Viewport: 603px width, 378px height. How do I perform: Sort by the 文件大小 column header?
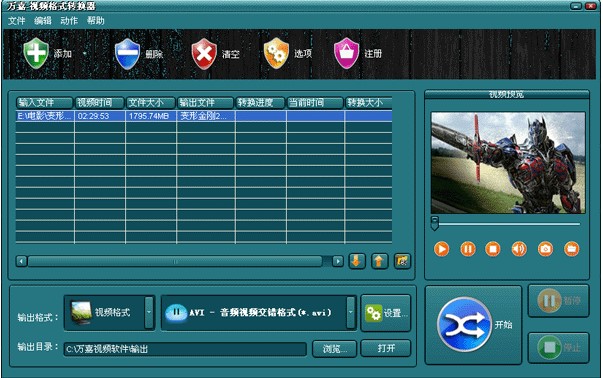[151, 103]
